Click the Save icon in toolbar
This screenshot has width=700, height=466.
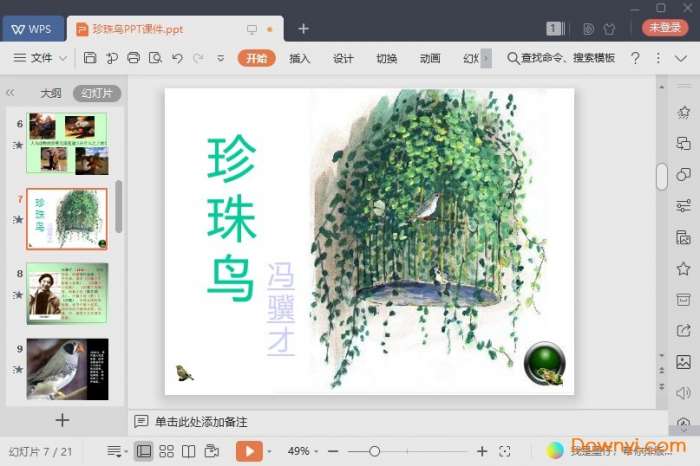90,58
